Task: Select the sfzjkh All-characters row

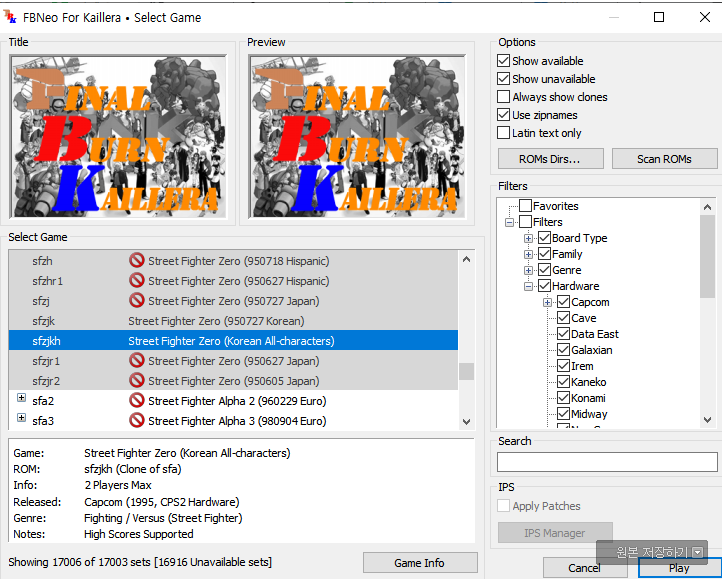Action: point(233,341)
